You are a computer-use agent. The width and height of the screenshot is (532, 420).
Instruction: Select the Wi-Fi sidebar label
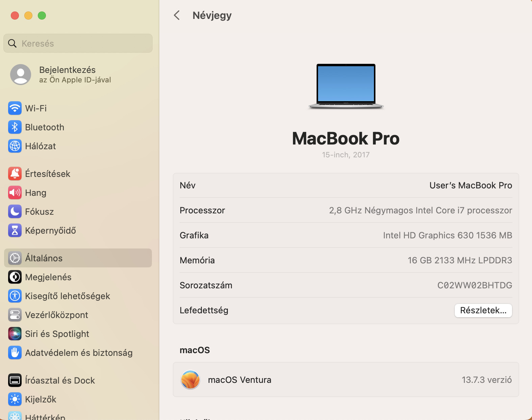[36, 108]
